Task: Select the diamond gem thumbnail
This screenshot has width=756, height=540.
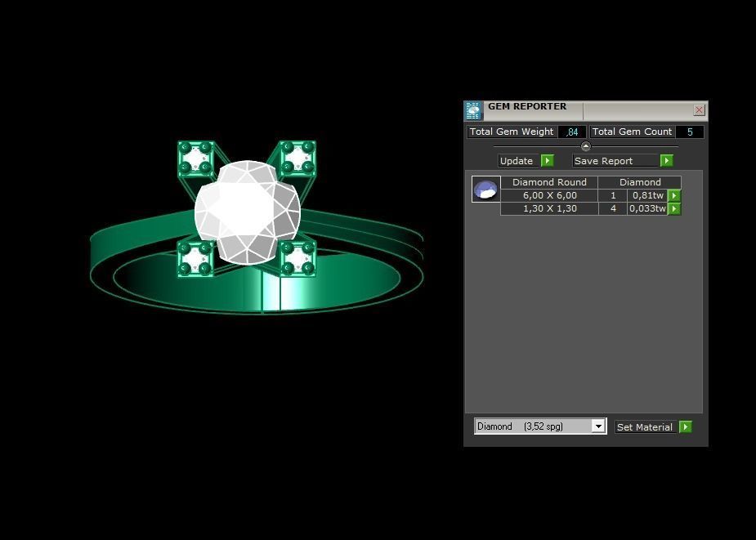Action: (x=485, y=189)
